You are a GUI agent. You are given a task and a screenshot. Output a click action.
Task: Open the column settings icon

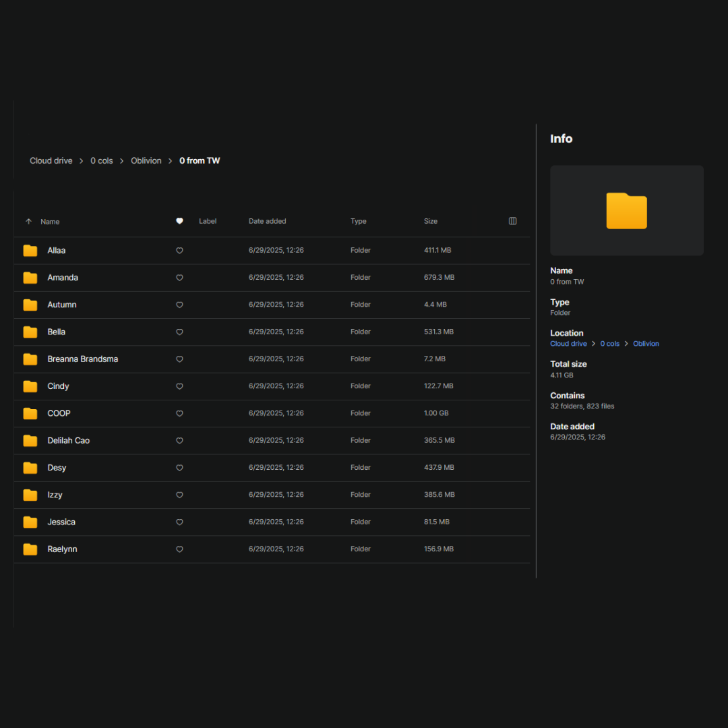512,221
